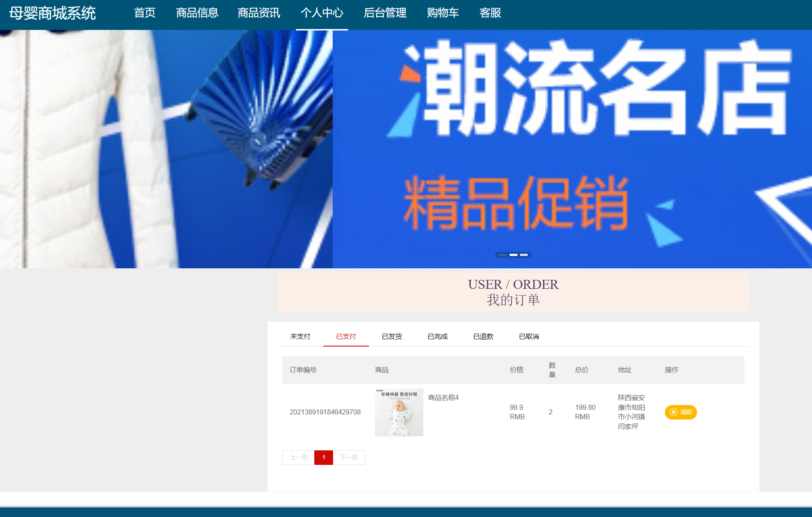Switch to 已退款 refunded orders tab
This screenshot has height=517, width=812.
click(483, 336)
